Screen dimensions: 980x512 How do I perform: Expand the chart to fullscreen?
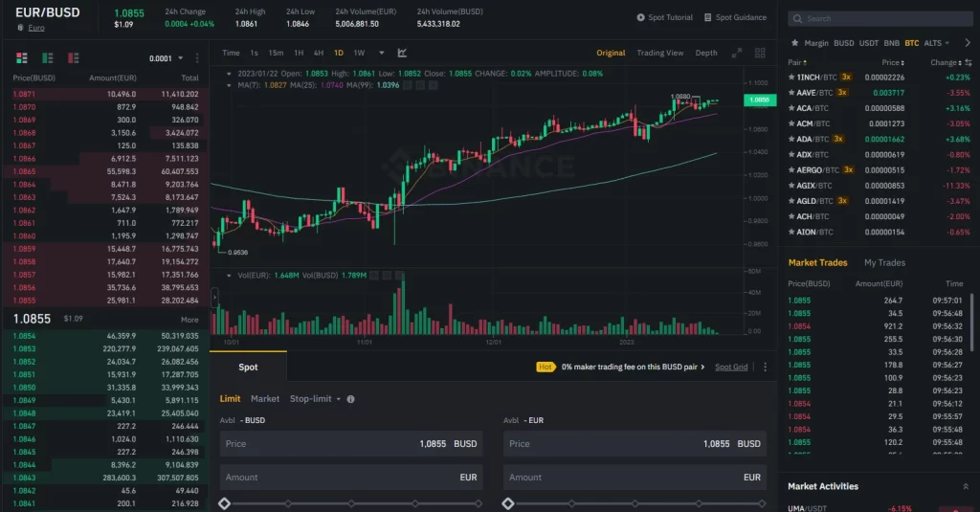point(737,54)
